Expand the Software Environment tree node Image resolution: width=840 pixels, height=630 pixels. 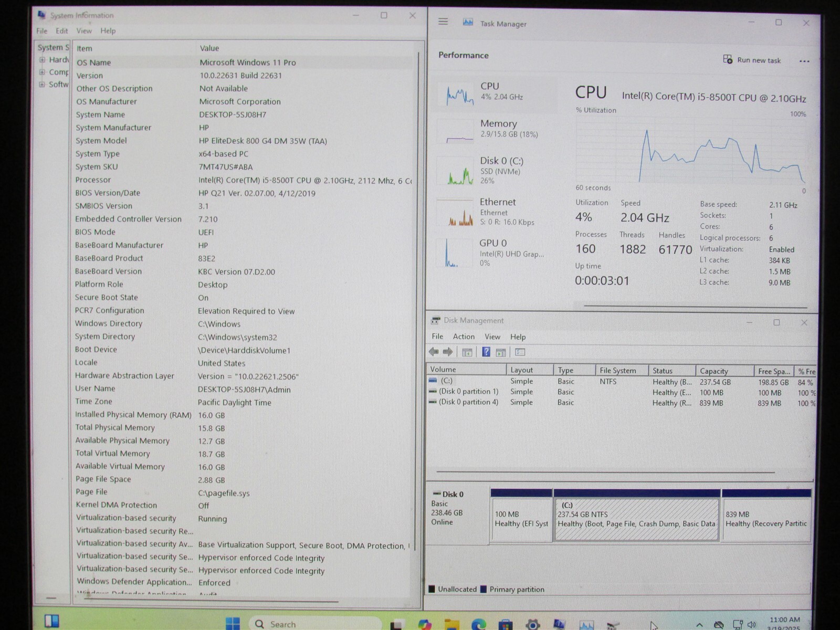(42, 85)
